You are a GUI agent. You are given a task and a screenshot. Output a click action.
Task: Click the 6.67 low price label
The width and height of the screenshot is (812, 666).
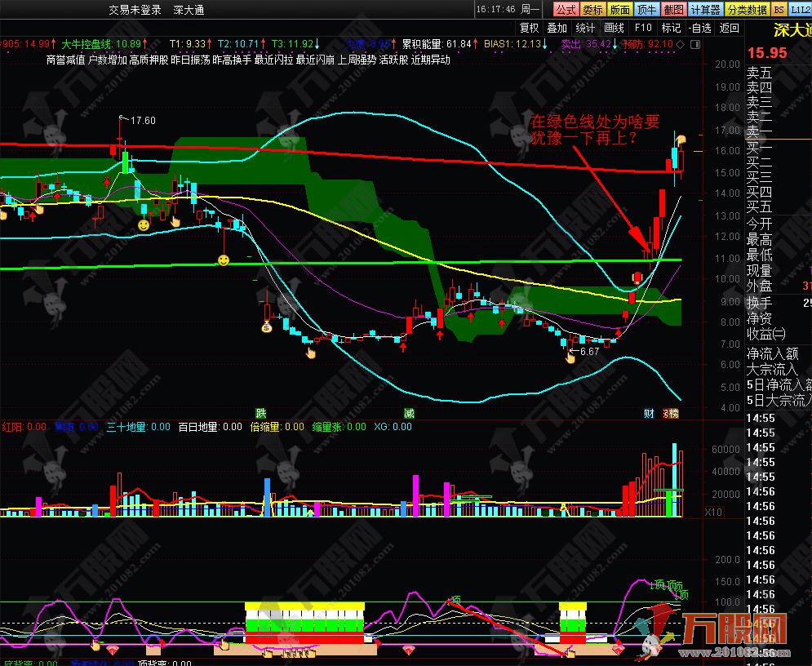click(589, 351)
